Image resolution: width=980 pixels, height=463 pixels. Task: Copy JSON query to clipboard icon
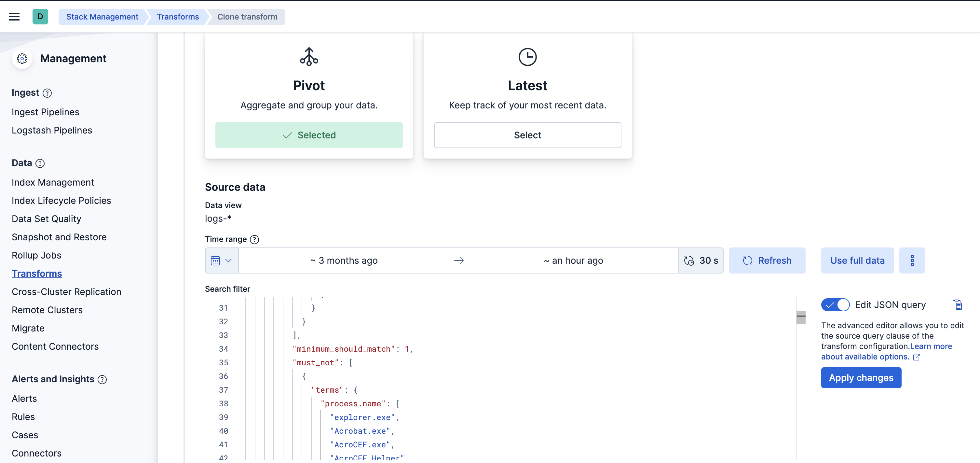[x=957, y=305]
